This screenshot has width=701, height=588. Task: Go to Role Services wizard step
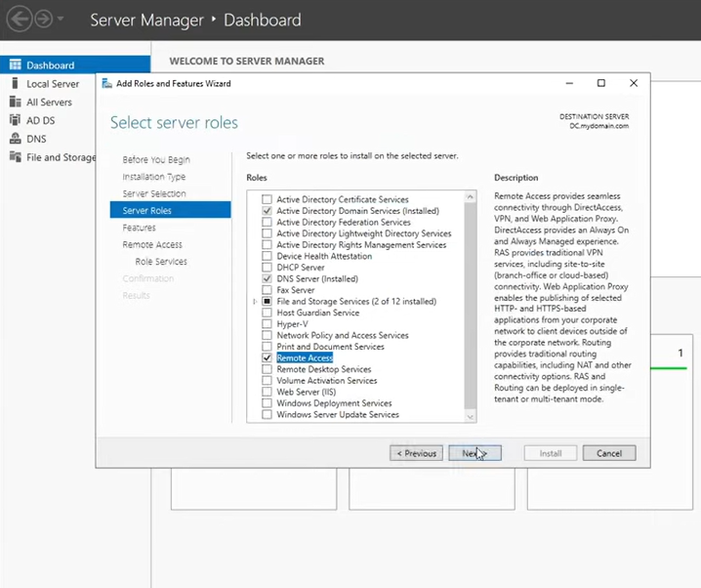(161, 262)
